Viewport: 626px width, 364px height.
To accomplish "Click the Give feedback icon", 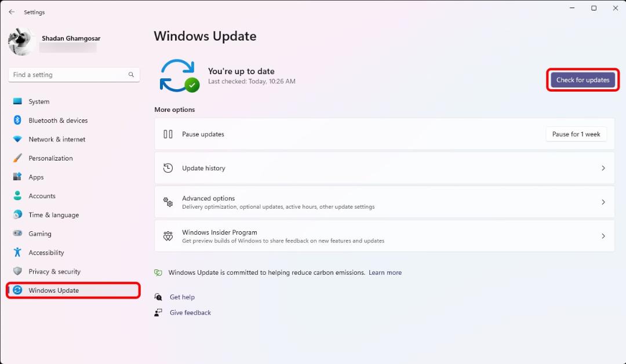I will pos(158,312).
